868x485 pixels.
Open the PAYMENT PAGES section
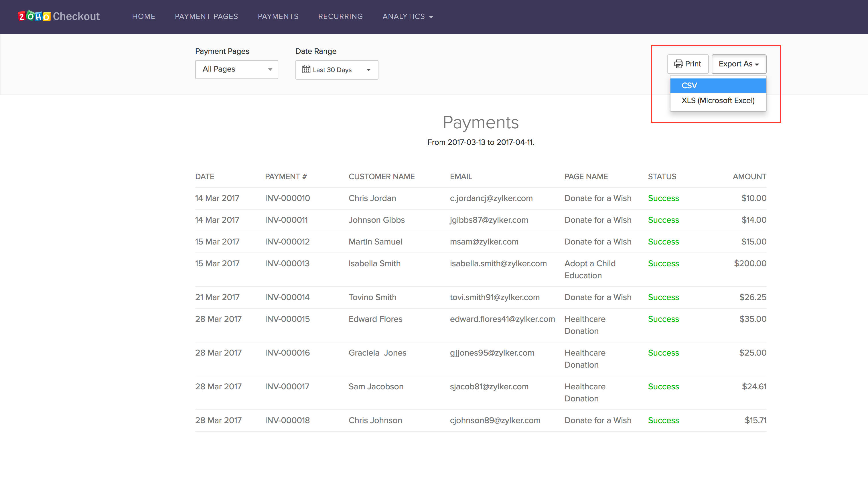point(206,16)
